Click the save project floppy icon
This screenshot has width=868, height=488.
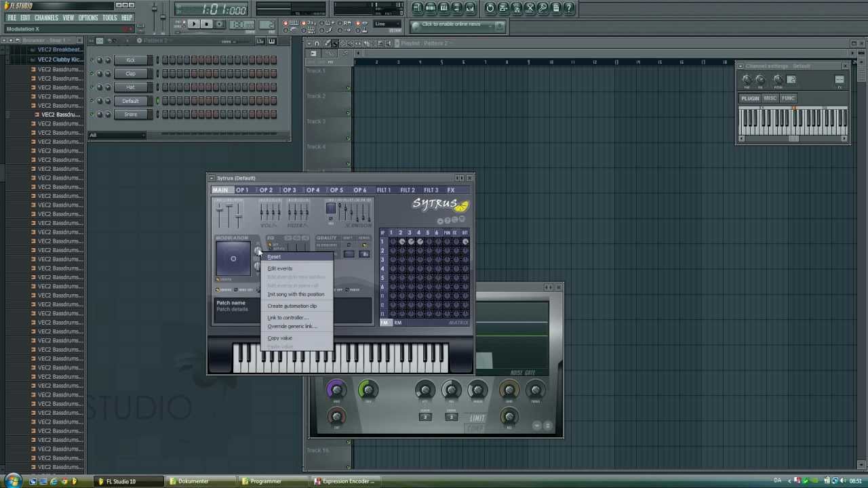[x=503, y=8]
